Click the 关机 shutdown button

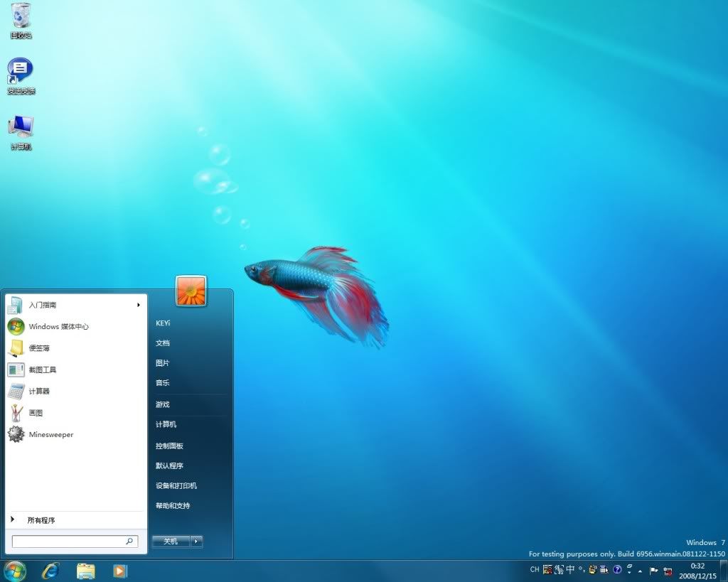coord(171,541)
